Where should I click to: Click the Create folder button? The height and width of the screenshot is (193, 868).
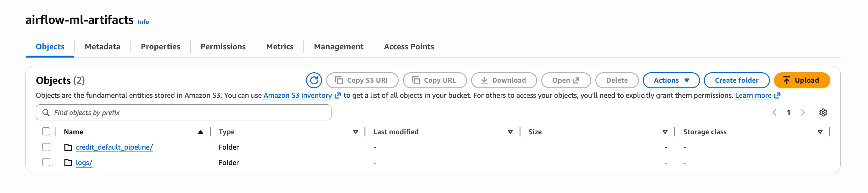pos(736,80)
